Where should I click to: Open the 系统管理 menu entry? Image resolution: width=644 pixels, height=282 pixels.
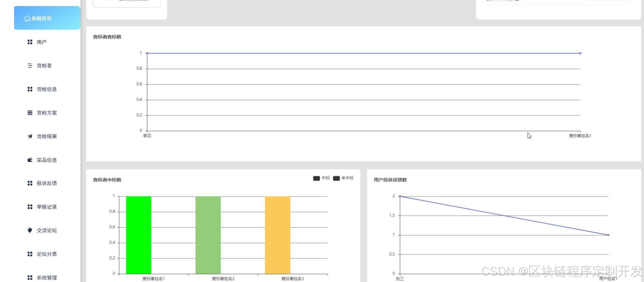coord(47,278)
